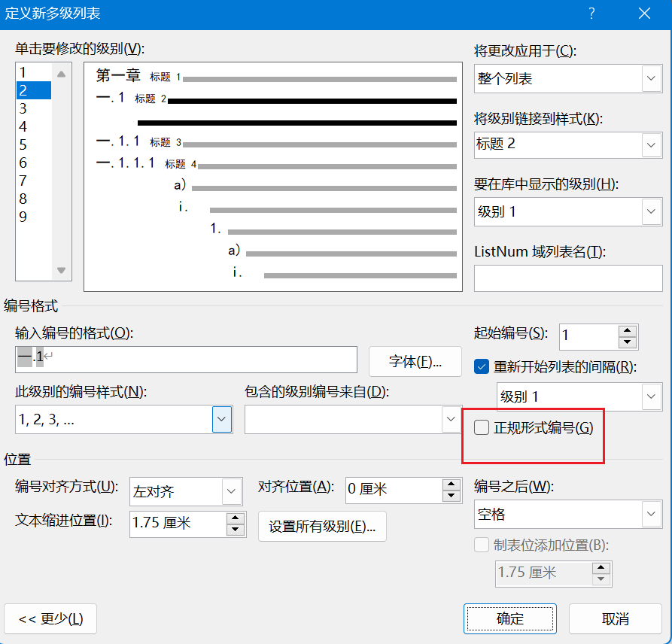Click the ListNum 域列表名 input field
The image size is (672, 644).
(568, 278)
